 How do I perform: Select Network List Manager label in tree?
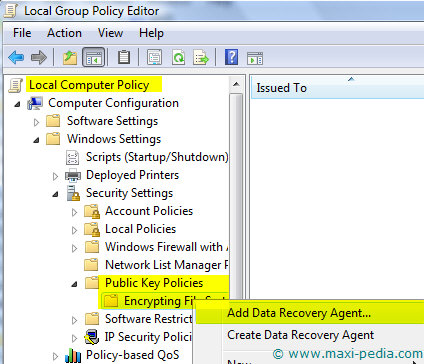tap(167, 265)
